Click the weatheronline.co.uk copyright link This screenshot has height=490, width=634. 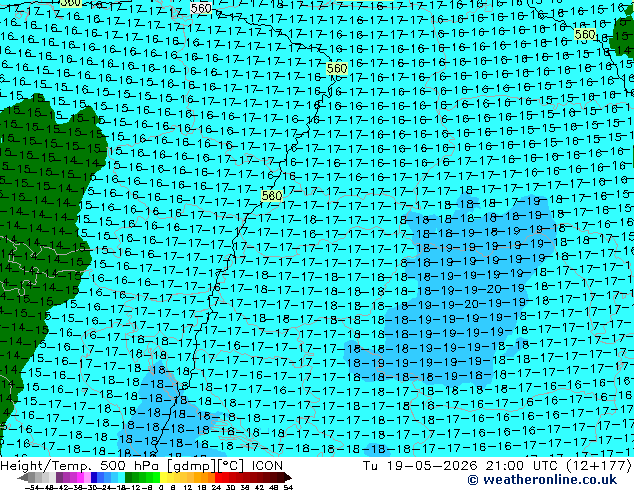[x=542, y=480]
